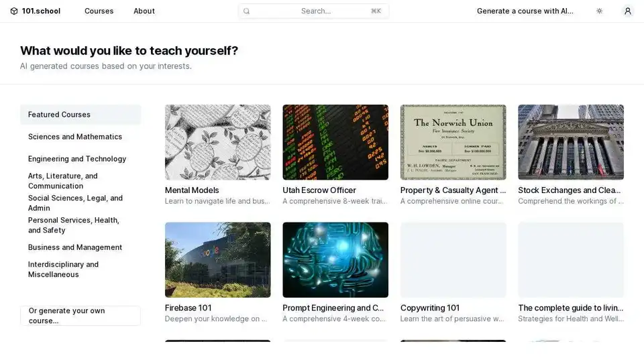
Task: Open the Utah Escrow Officer thumbnail
Action: 335,142
